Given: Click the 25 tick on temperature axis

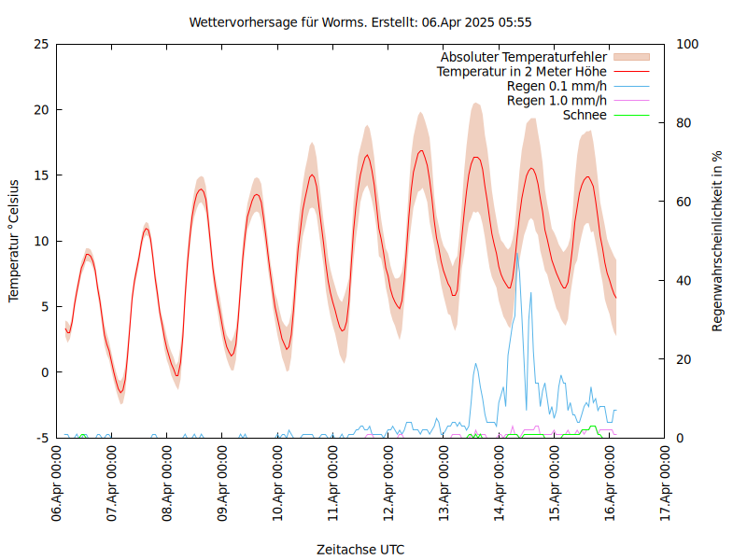Looking at the screenshot, I should coord(41,44).
